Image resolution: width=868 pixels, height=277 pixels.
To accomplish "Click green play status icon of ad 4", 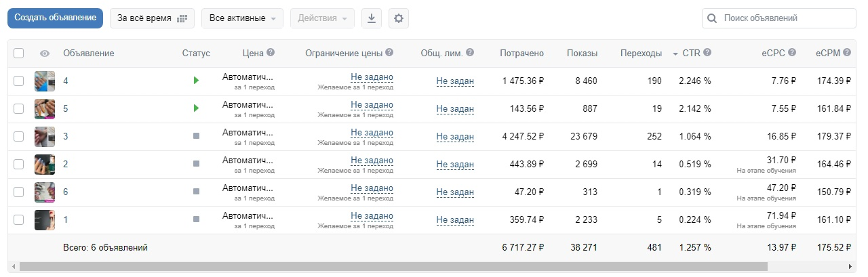I will [196, 81].
